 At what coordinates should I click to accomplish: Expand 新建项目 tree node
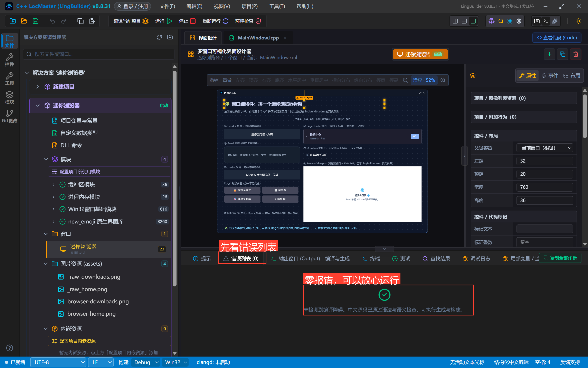(x=37, y=87)
